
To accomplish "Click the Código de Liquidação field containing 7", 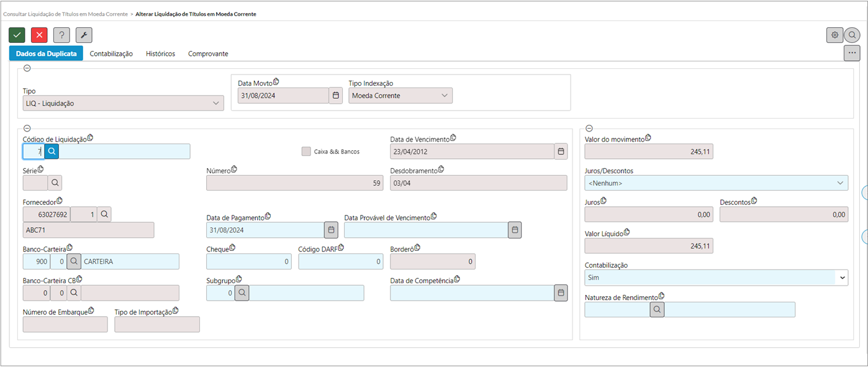I will click(34, 152).
